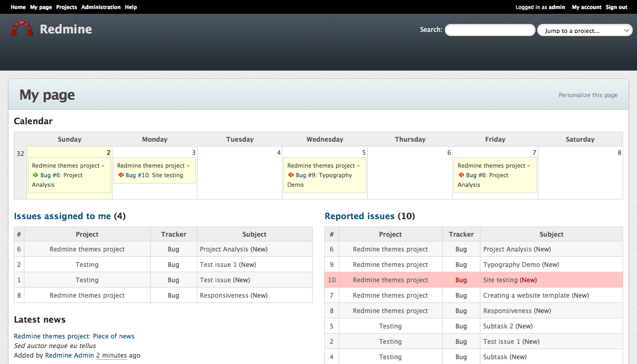Open the 'Jump to a project...' dropdown
Viewport: 637px width, 364px height.
point(585,30)
